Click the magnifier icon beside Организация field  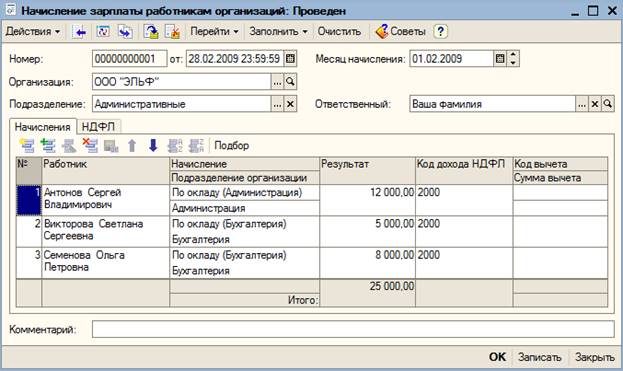[290, 82]
